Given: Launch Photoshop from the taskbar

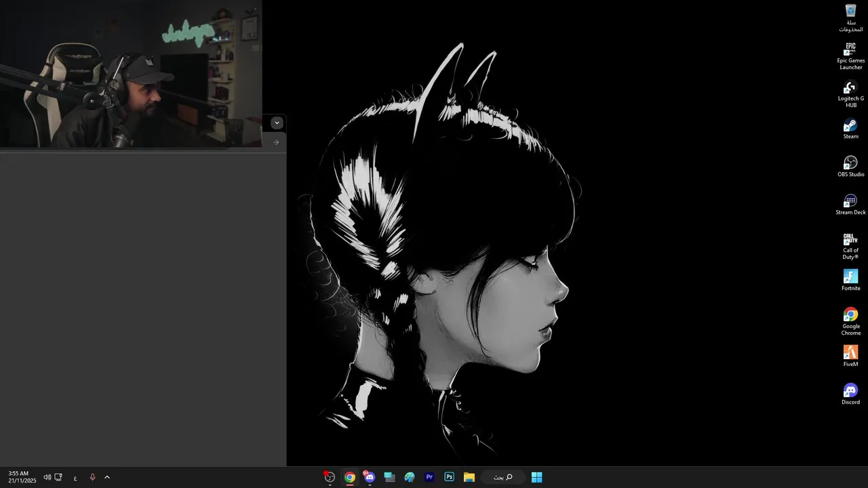Looking at the screenshot, I should (x=449, y=477).
